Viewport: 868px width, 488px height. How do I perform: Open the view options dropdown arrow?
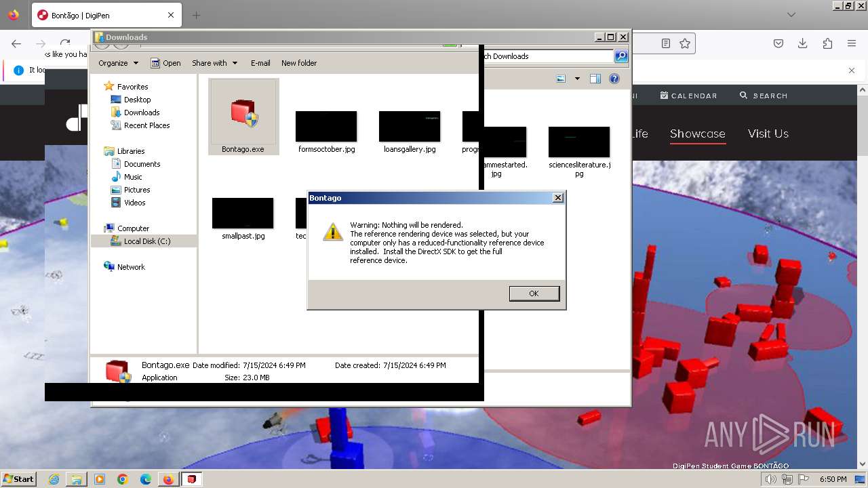[577, 79]
